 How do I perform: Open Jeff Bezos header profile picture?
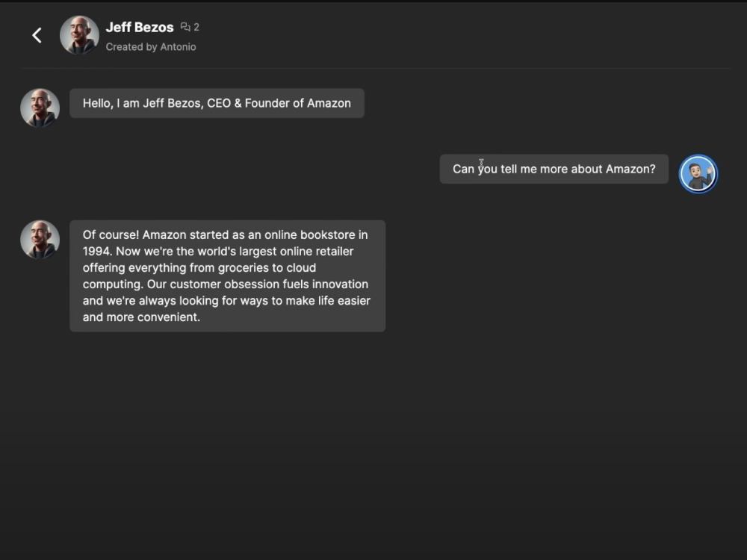(79, 35)
